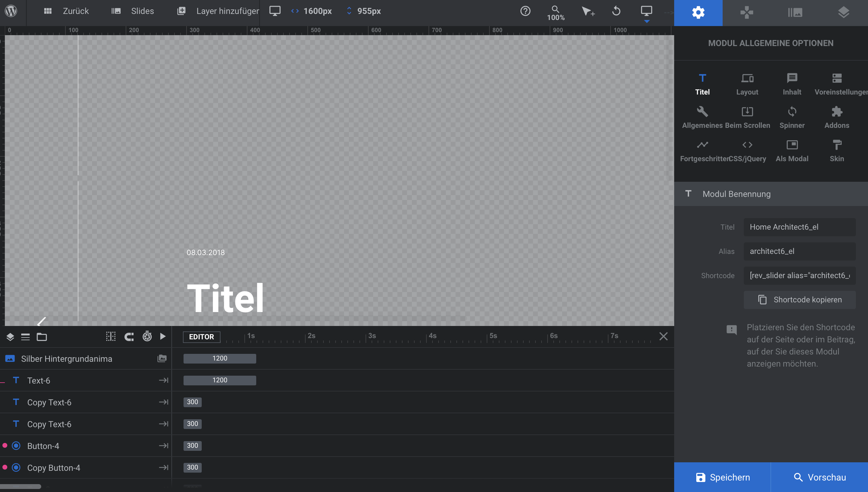This screenshot has width=868, height=492.
Task: Click the Vorschau button
Action: (x=819, y=477)
